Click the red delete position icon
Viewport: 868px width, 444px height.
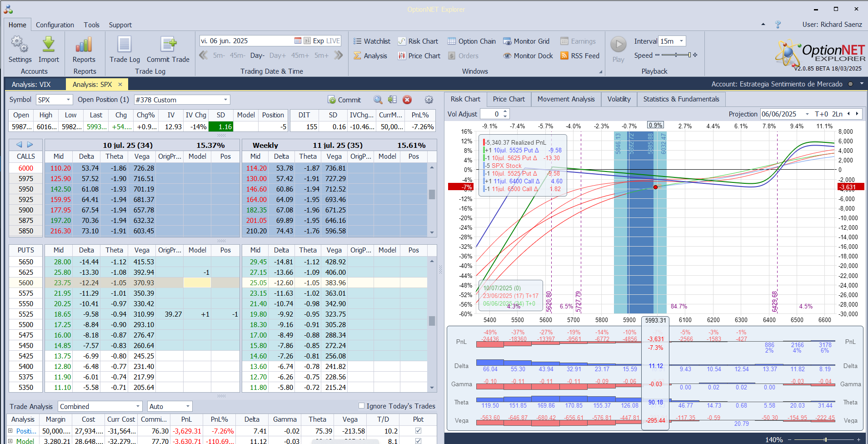pyautogui.click(x=407, y=100)
